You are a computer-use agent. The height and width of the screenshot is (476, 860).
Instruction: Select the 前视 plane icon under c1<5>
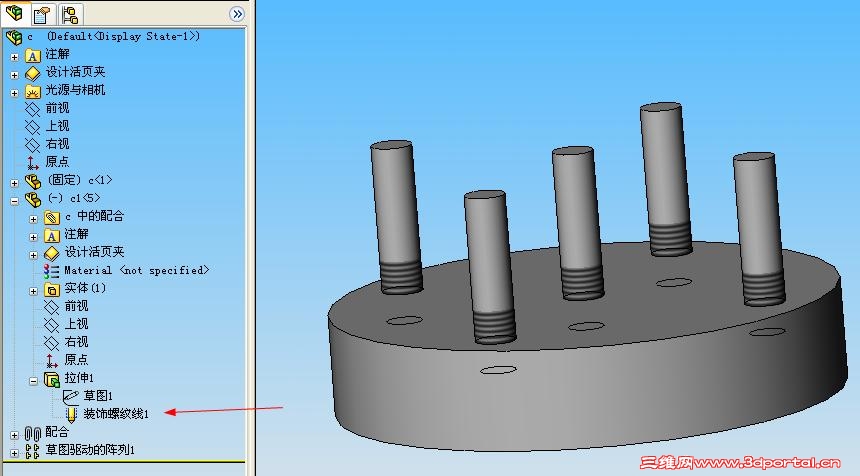52,307
